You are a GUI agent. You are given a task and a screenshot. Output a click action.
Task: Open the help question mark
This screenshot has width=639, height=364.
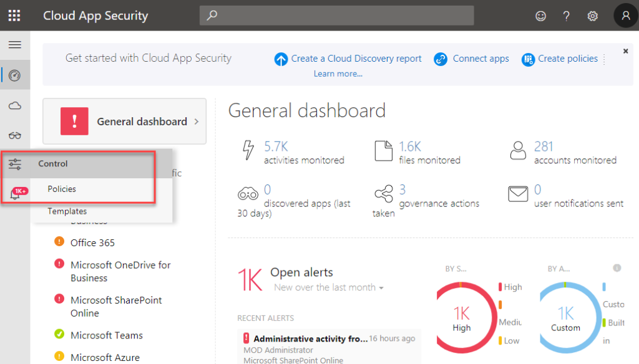pyautogui.click(x=566, y=16)
